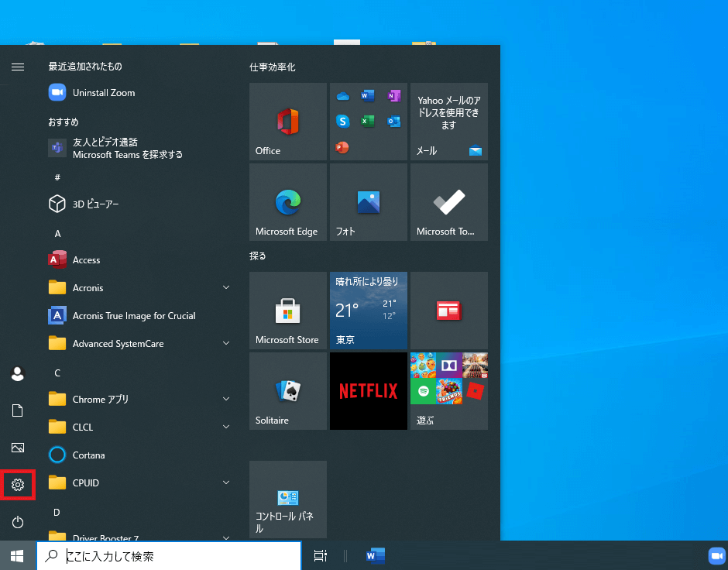
Task: Toggle the hamburger menu at top
Action: tap(18, 67)
